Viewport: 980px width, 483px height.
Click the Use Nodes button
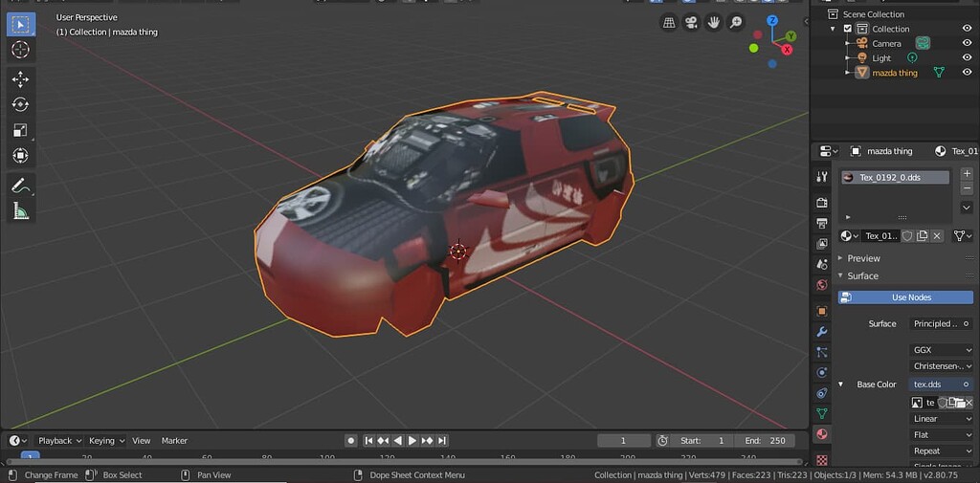905,297
